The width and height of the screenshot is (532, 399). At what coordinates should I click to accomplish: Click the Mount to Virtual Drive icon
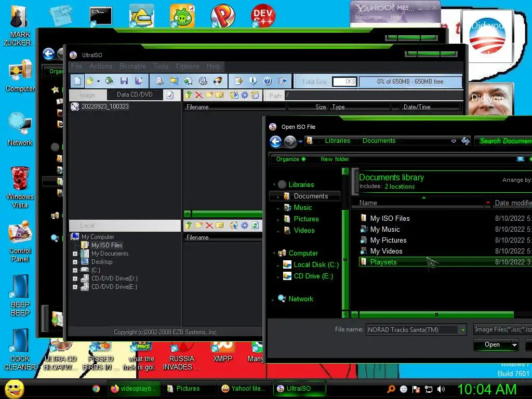pos(203,81)
